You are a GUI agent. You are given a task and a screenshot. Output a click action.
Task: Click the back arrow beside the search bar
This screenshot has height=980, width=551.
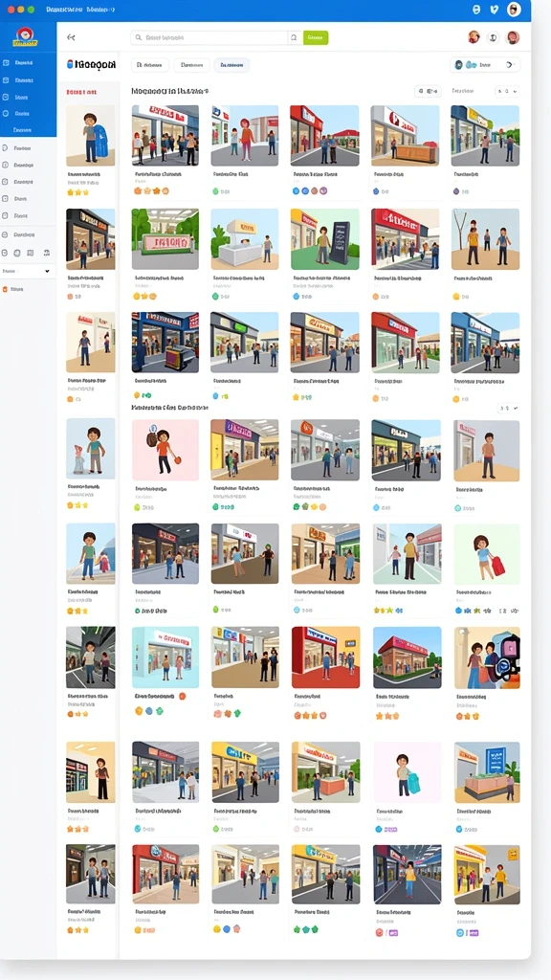click(x=71, y=37)
